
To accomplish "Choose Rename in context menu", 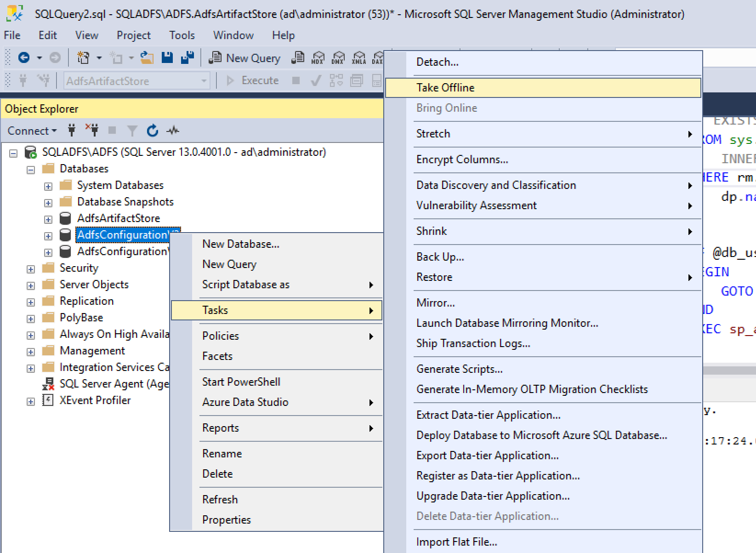I will 277,454.
